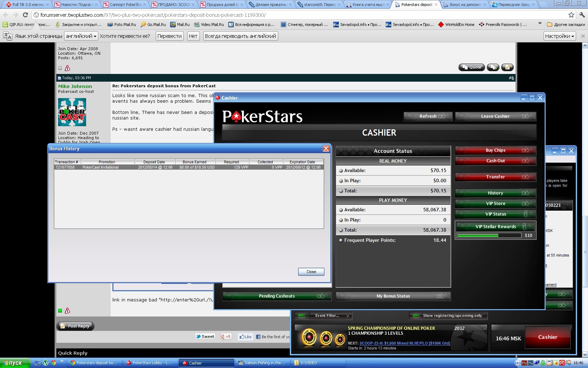Open Другие закладки bookmarks folder
The image size is (588, 368).
click(x=566, y=25)
